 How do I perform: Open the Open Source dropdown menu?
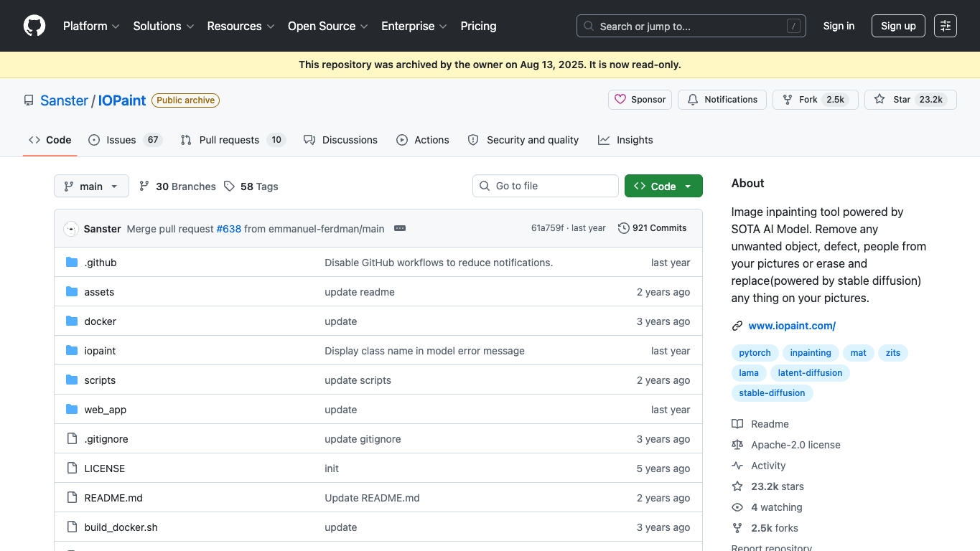tap(327, 26)
